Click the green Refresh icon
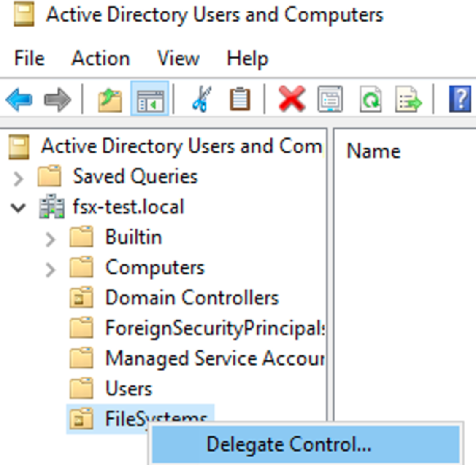Viewport: 476px width, 468px height. tap(371, 99)
